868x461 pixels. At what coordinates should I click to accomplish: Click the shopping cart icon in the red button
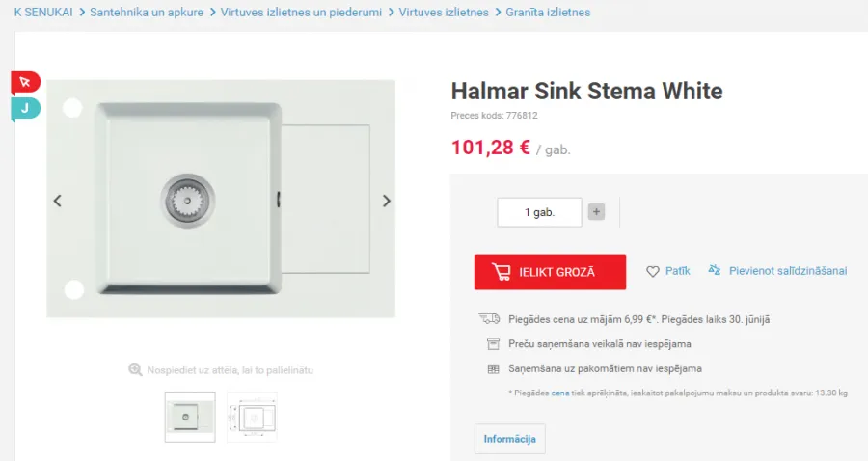[x=501, y=272]
